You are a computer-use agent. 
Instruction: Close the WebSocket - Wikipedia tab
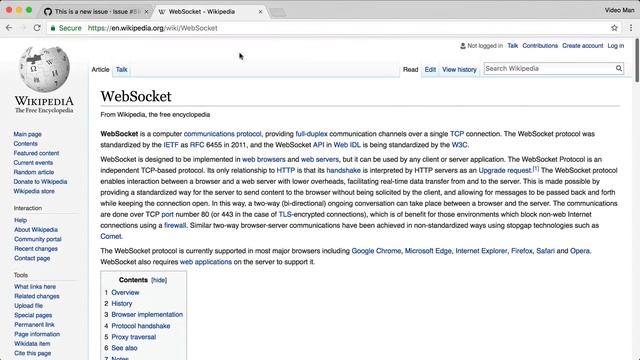260,11
